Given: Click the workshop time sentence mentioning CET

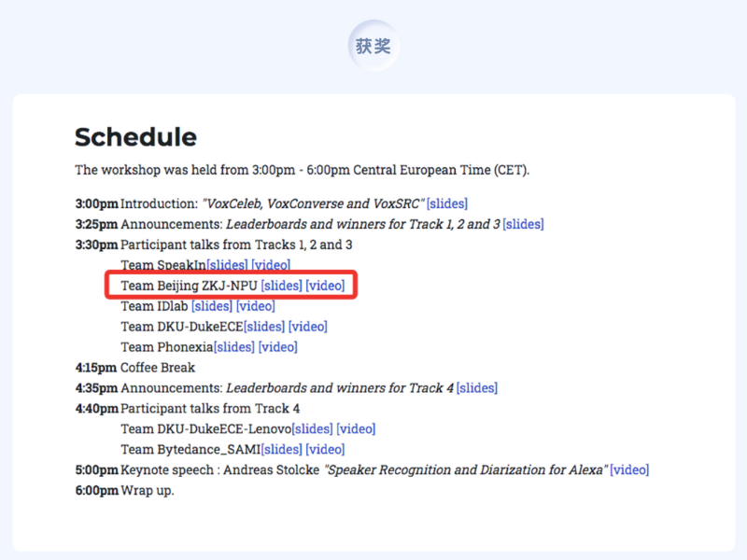Looking at the screenshot, I should coord(302,170).
